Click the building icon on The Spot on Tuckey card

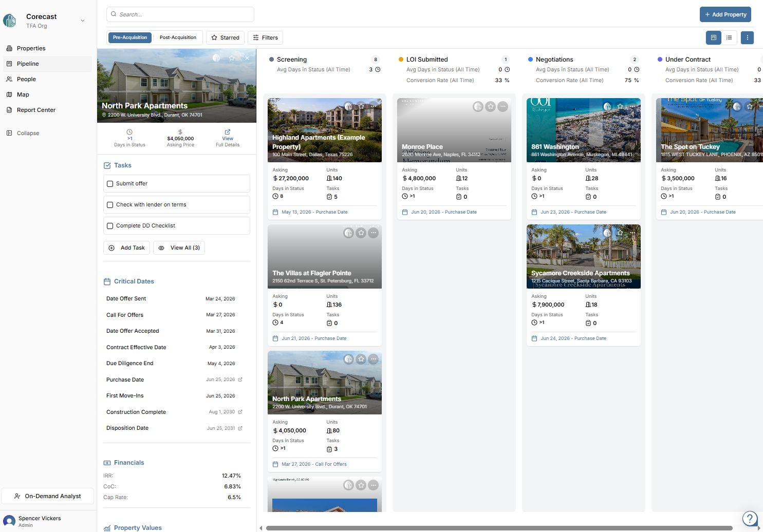[x=737, y=106]
